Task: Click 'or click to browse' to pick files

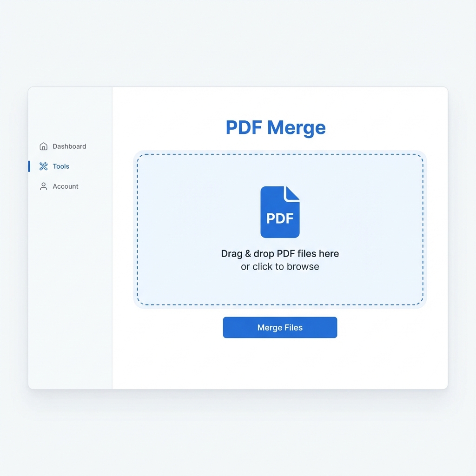Action: tap(280, 266)
